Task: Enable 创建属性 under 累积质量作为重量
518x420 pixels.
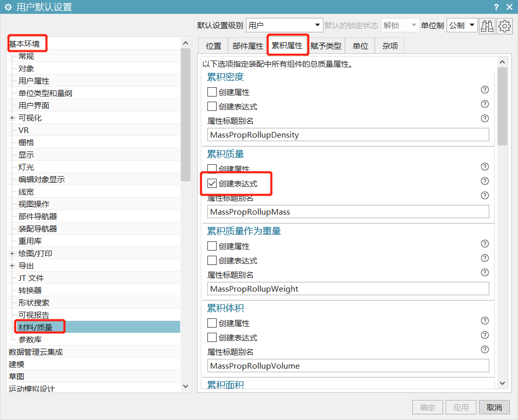Action: (x=212, y=246)
